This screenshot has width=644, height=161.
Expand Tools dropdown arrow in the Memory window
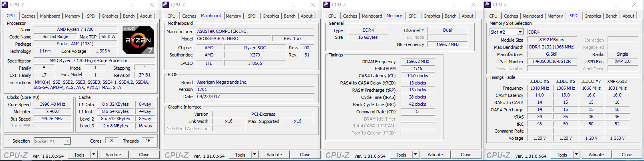[416, 155]
